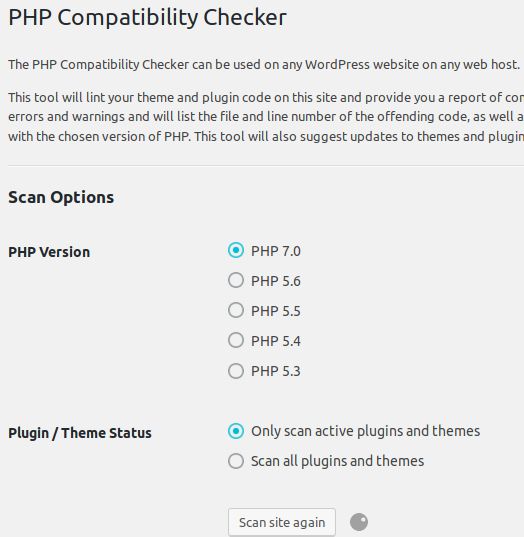This screenshot has height=537, width=524.
Task: Choose the Scan all plugins radio circle
Action: [236, 461]
